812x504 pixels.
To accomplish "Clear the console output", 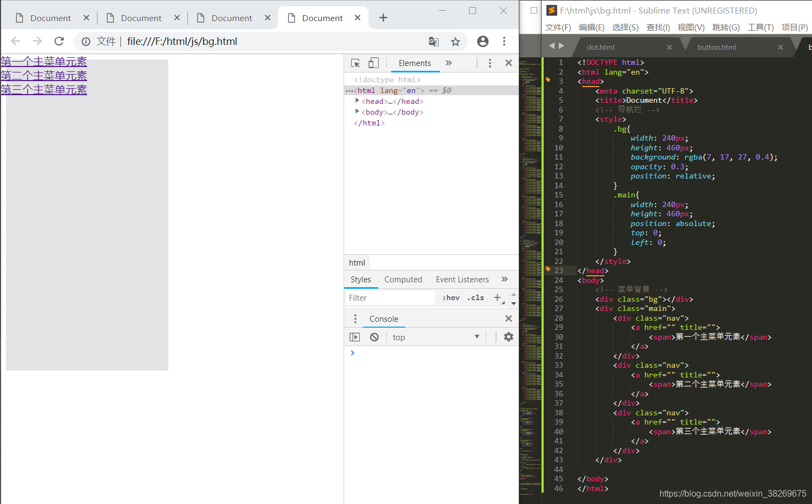I will [x=374, y=337].
